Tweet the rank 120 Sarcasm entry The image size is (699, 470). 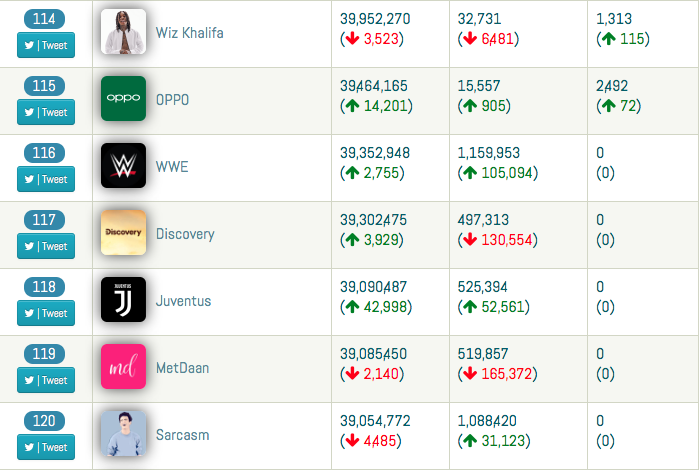click(x=46, y=447)
